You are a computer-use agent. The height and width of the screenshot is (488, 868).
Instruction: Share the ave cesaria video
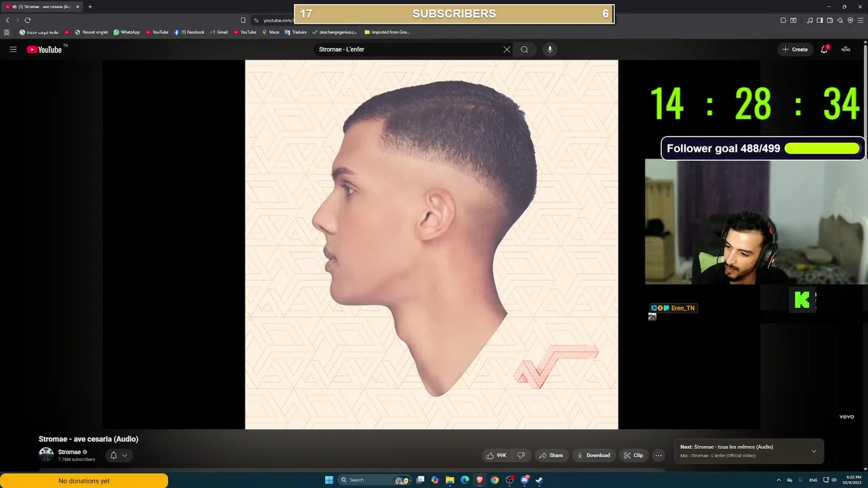(x=551, y=455)
